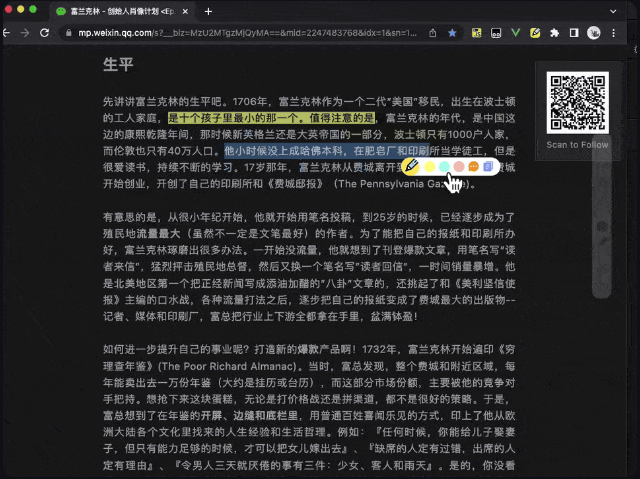Click the 生平 section heading

118,66
